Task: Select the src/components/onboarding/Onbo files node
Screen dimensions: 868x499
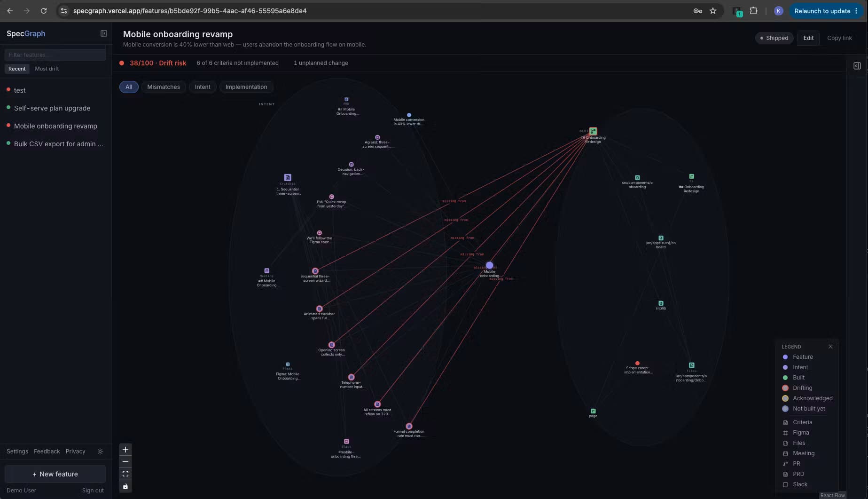Action: [x=691, y=365]
